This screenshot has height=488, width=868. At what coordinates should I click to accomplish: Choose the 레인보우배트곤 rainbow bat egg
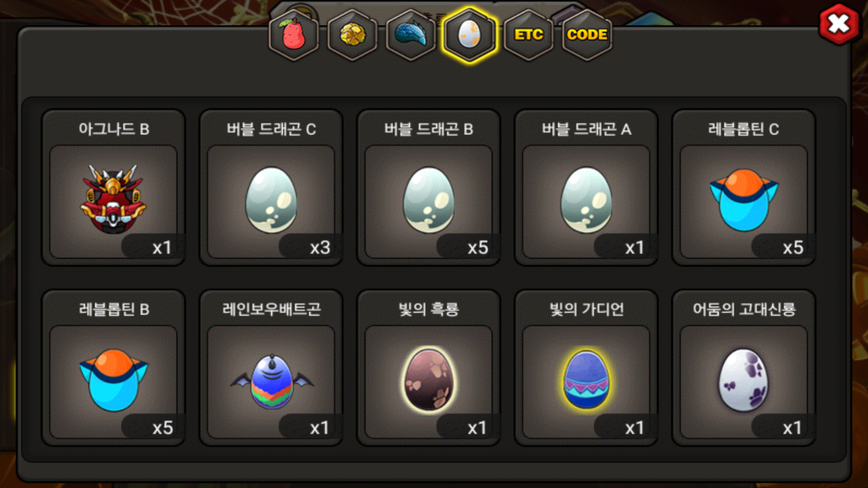271,368
